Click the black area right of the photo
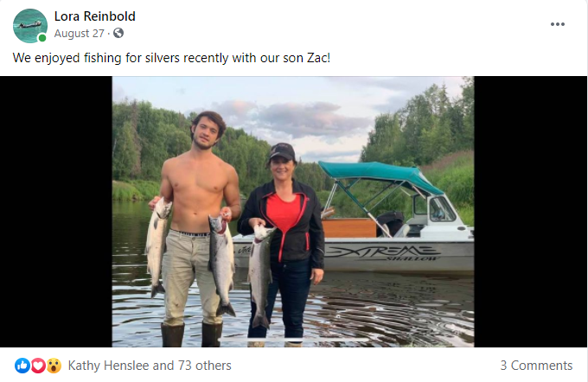Screen dimensions: 588x382 (531, 212)
